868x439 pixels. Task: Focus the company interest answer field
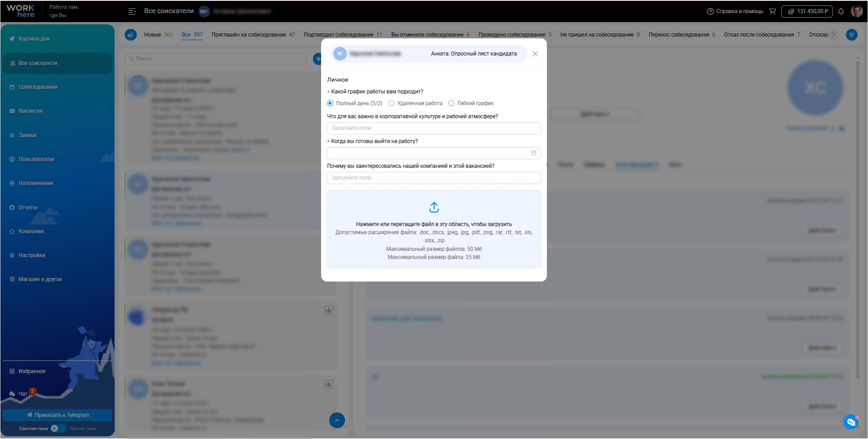tap(434, 178)
